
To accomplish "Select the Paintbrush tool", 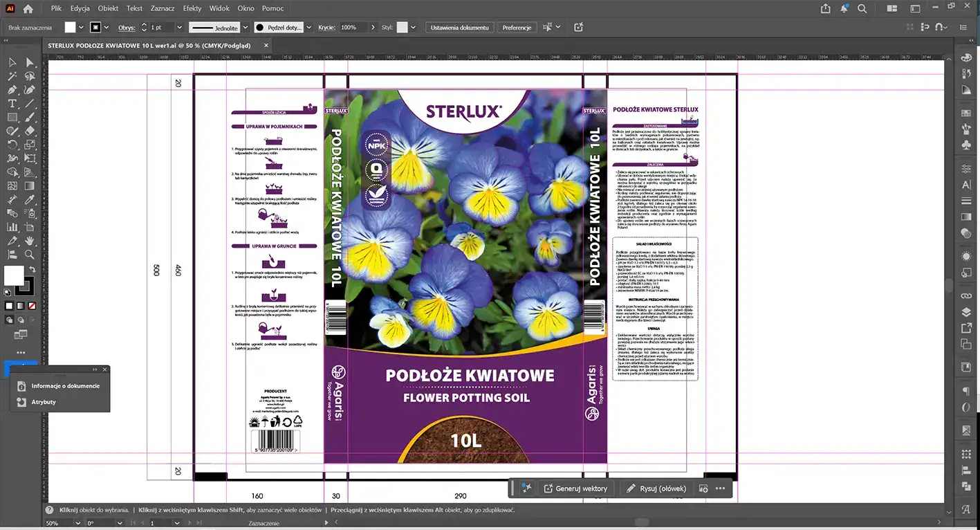I will [x=30, y=118].
